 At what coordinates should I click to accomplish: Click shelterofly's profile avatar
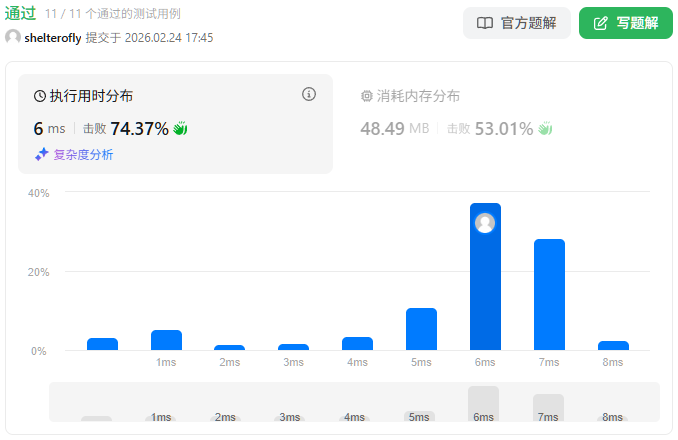point(13,37)
